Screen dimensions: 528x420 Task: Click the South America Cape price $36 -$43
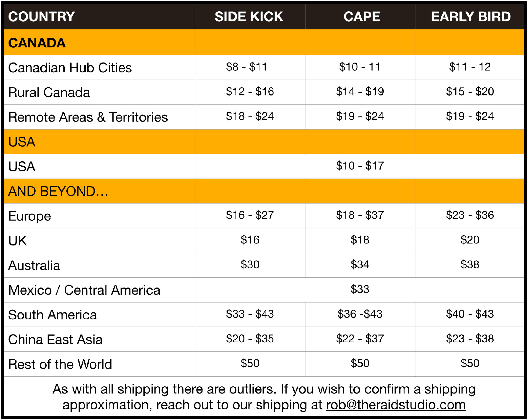pos(360,314)
